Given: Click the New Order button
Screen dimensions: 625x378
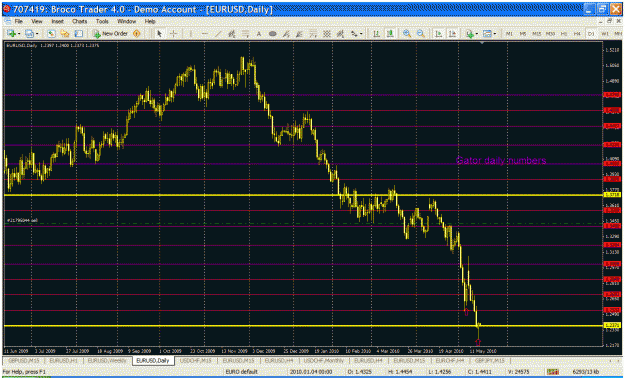Looking at the screenshot, I should tap(110, 34).
